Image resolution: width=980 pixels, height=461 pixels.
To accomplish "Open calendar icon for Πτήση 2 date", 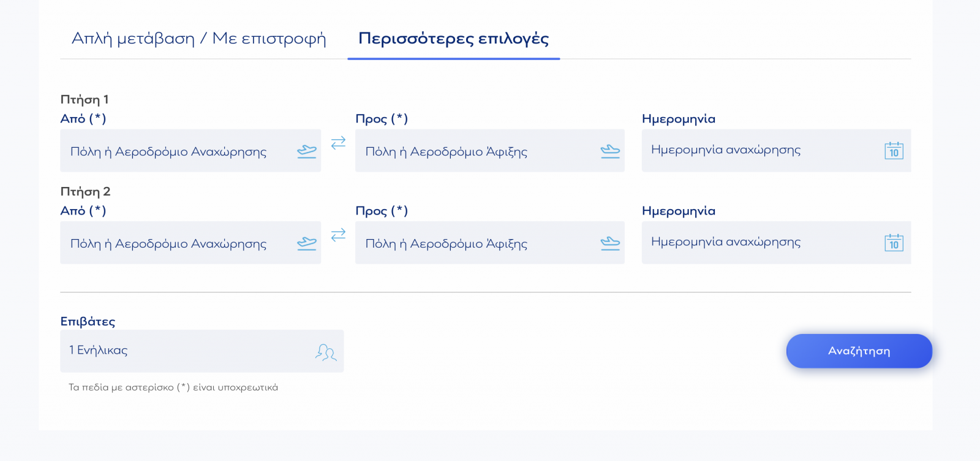I will (894, 243).
